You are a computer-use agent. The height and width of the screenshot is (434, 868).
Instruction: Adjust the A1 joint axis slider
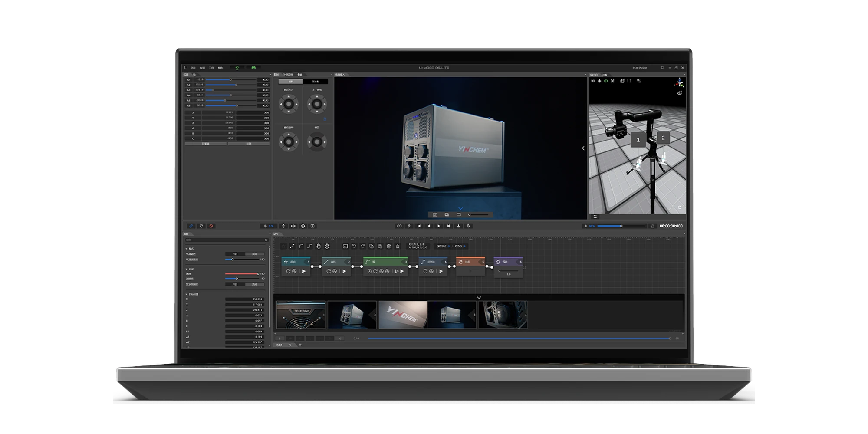coord(231,80)
